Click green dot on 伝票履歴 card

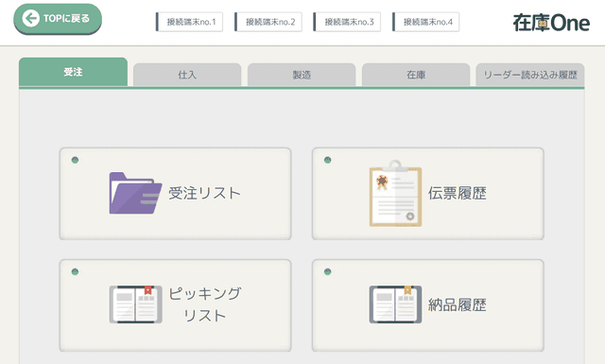pos(328,160)
